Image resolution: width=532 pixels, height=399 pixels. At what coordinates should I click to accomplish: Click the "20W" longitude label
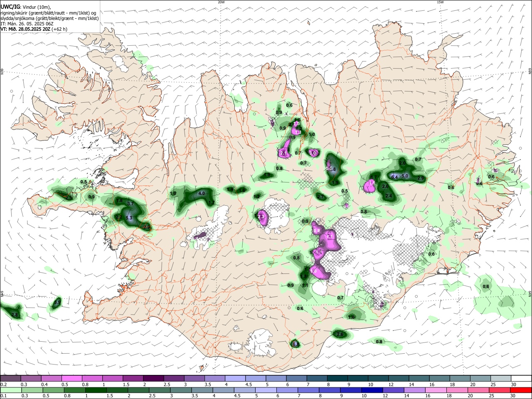pos(221,2)
